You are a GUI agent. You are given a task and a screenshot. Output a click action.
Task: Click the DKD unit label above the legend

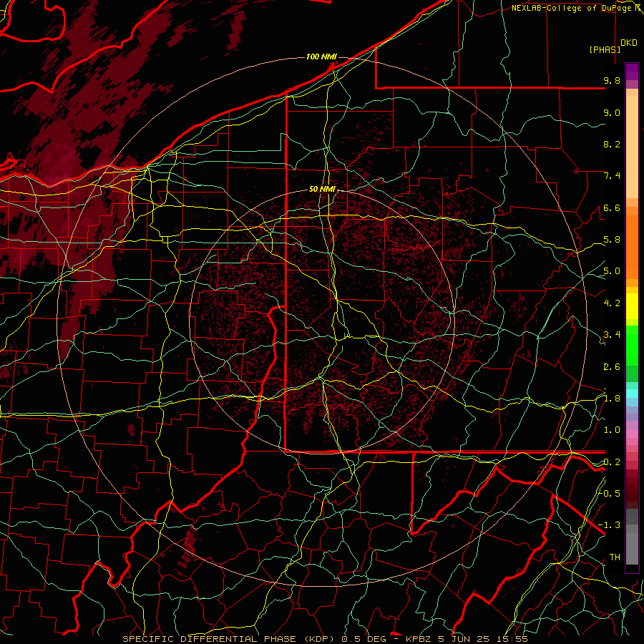[629, 43]
